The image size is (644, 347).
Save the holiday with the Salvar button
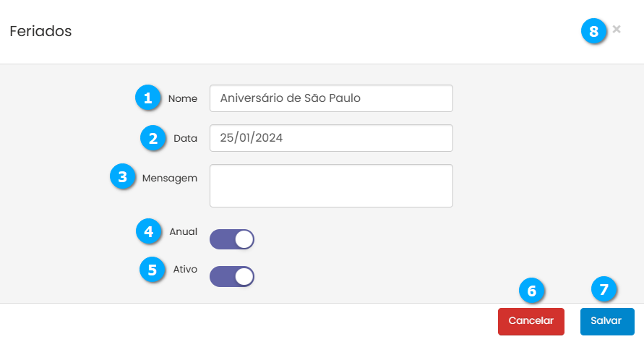tap(606, 321)
